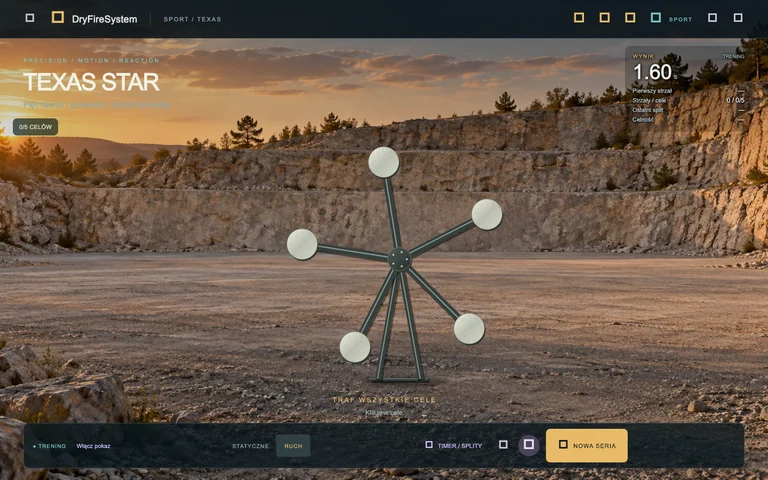Open the SPORT mode label in the header

tap(680, 19)
